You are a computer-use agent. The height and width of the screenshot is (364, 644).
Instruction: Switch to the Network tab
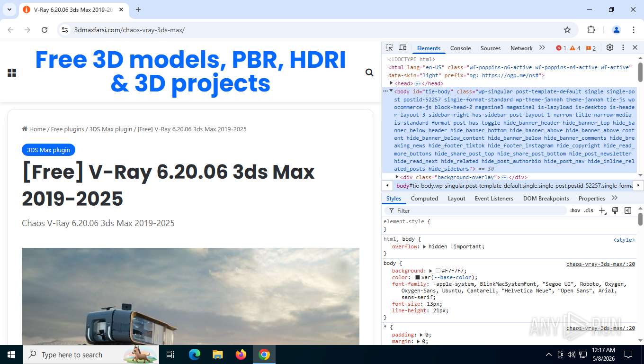click(x=521, y=48)
